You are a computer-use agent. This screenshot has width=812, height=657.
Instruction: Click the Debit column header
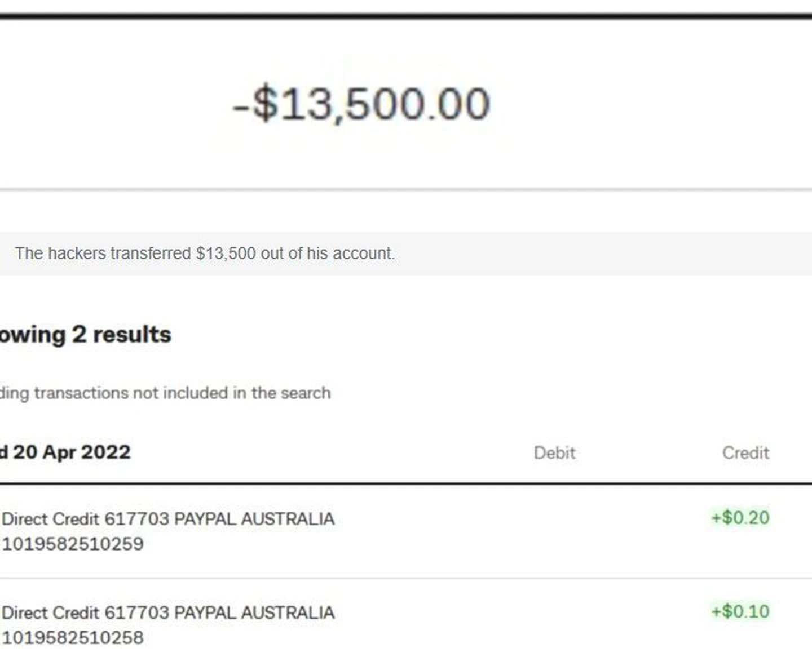tap(554, 453)
